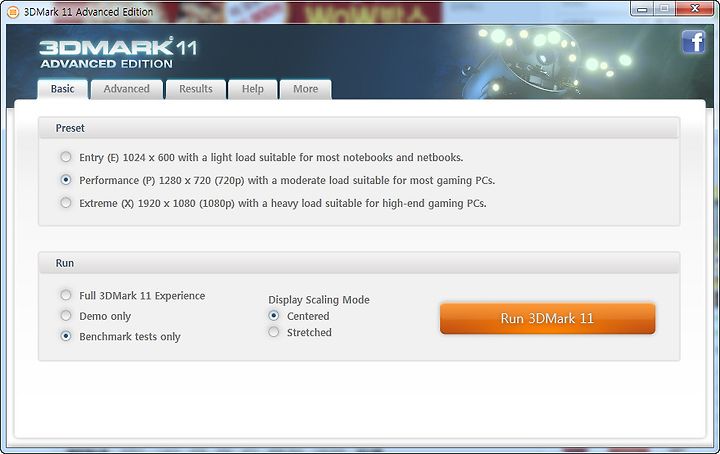Open the Results tab
The image size is (720, 454).
point(196,89)
